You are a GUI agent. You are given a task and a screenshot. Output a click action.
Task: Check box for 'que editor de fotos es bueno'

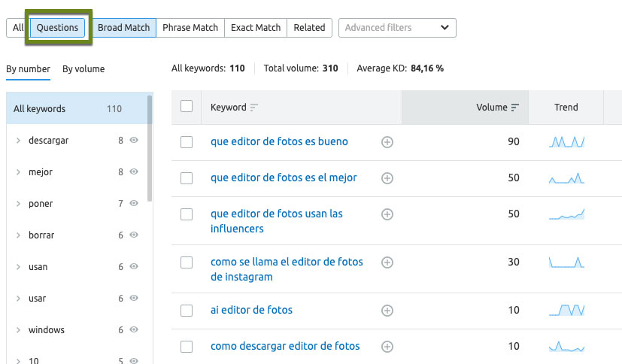[x=187, y=142]
